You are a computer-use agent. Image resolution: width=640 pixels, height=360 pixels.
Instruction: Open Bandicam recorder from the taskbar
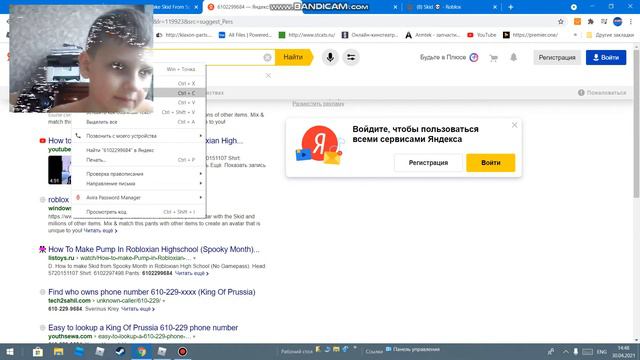coord(182,351)
